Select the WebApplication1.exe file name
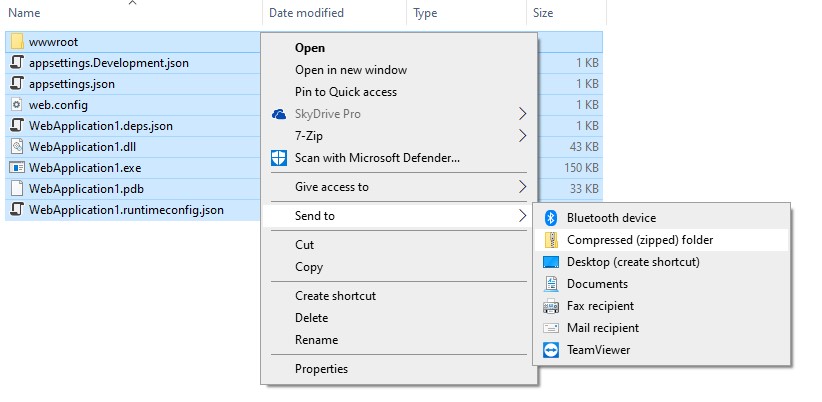Screen dimensions: 822x402 85,168
